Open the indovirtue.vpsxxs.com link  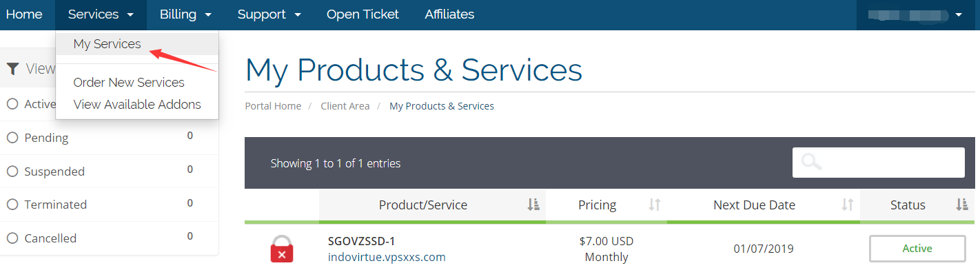click(x=387, y=257)
